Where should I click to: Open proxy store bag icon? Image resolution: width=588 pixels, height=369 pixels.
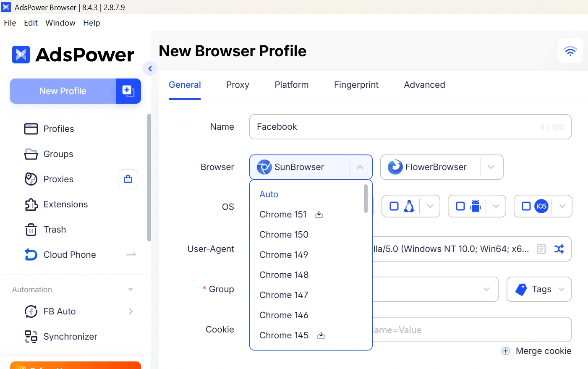tap(128, 179)
